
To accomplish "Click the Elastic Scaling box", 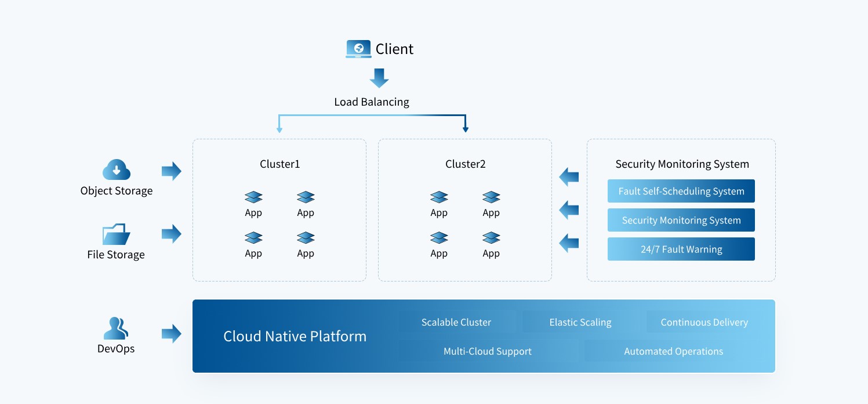I will click(x=580, y=322).
